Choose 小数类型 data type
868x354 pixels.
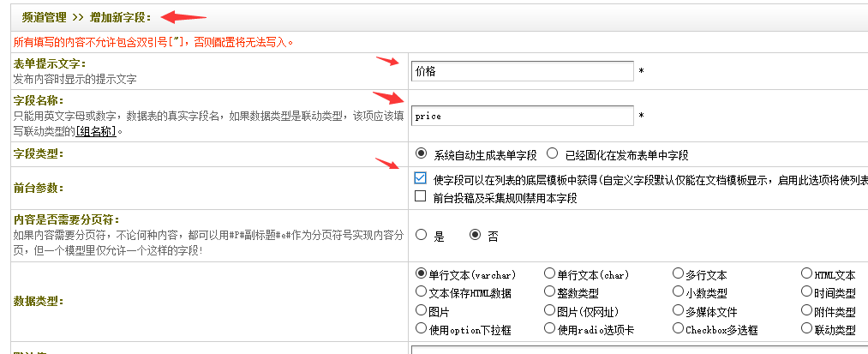678,292
